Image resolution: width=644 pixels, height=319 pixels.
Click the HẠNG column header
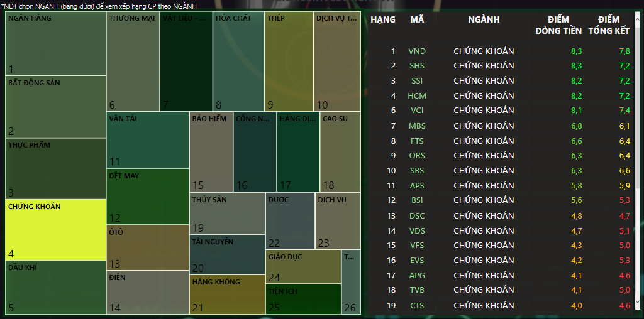(x=383, y=19)
